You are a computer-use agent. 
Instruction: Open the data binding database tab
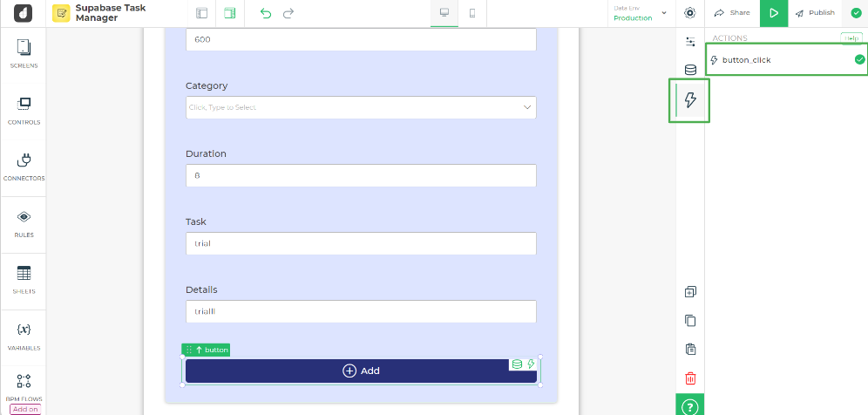[690, 71]
